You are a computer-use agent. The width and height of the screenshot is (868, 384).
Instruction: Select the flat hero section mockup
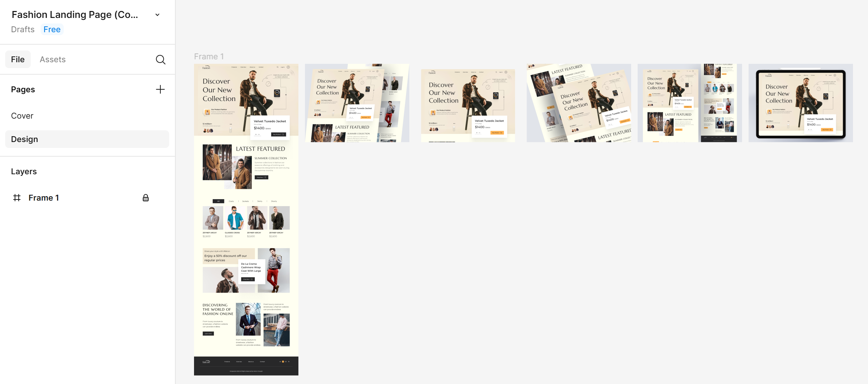tap(467, 105)
